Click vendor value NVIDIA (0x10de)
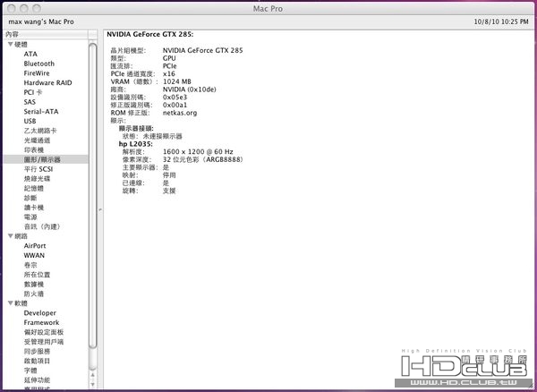The width and height of the screenshot is (537, 392). (190, 89)
